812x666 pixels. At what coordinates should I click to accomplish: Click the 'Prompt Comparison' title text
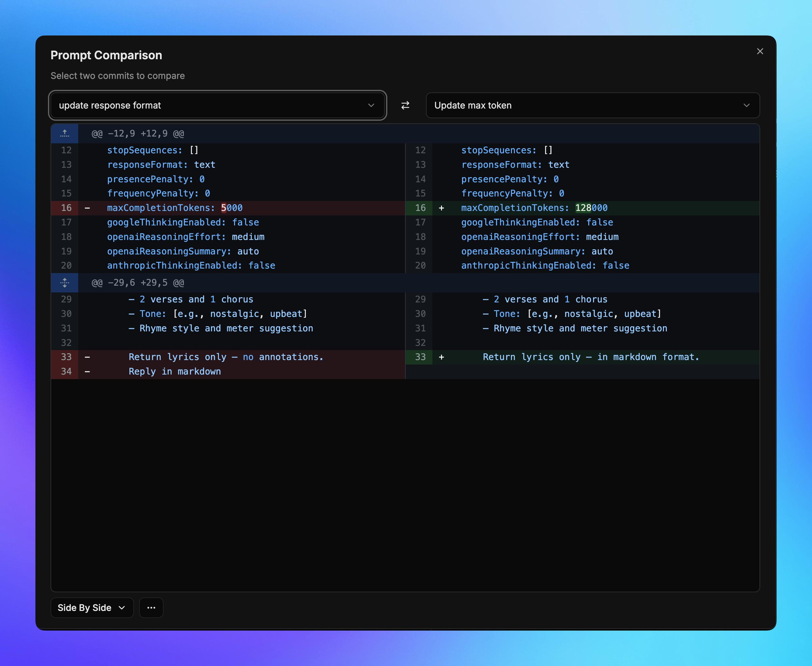[106, 55]
